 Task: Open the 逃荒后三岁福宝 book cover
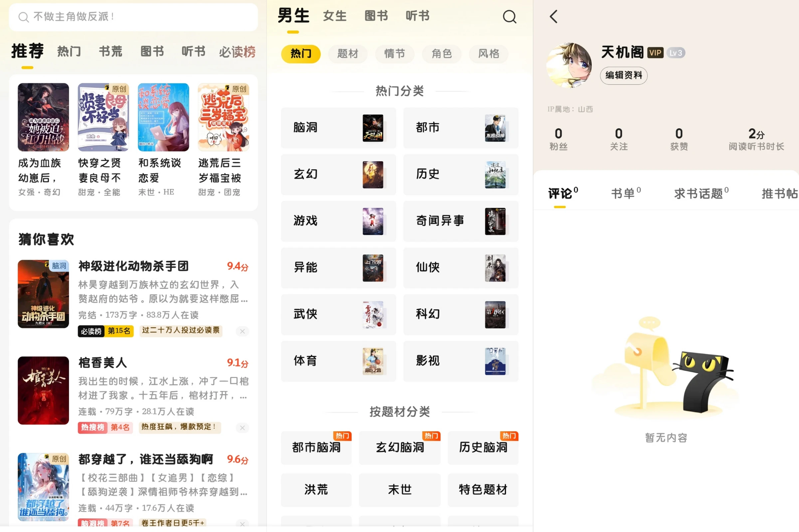(223, 117)
